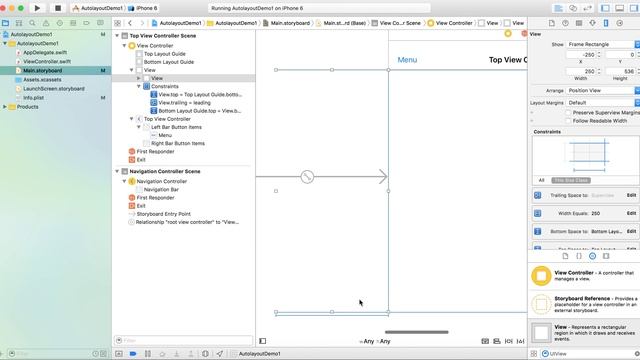Select AppDelegate.swift in project navigator
This screenshot has height=360, width=640.
45,52
